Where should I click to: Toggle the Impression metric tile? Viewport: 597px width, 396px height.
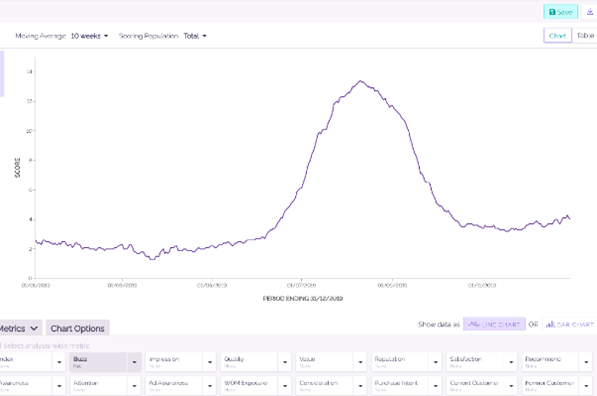tap(174, 362)
